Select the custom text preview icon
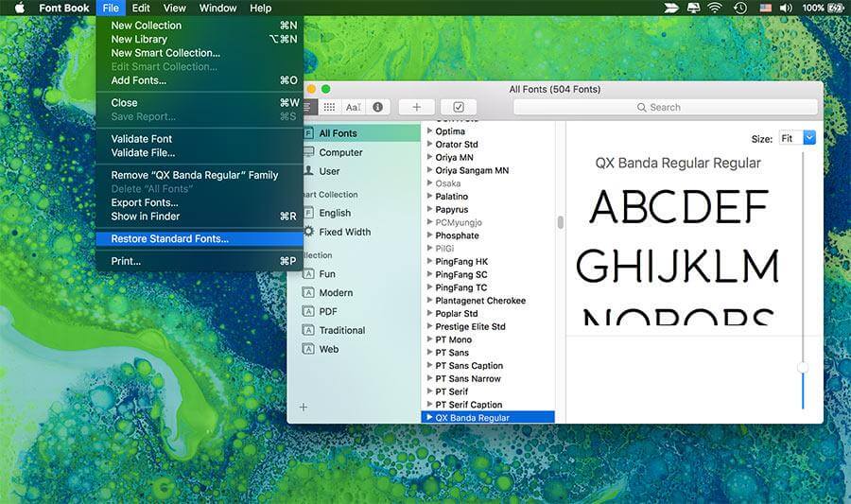This screenshot has width=851, height=504. 354,107
